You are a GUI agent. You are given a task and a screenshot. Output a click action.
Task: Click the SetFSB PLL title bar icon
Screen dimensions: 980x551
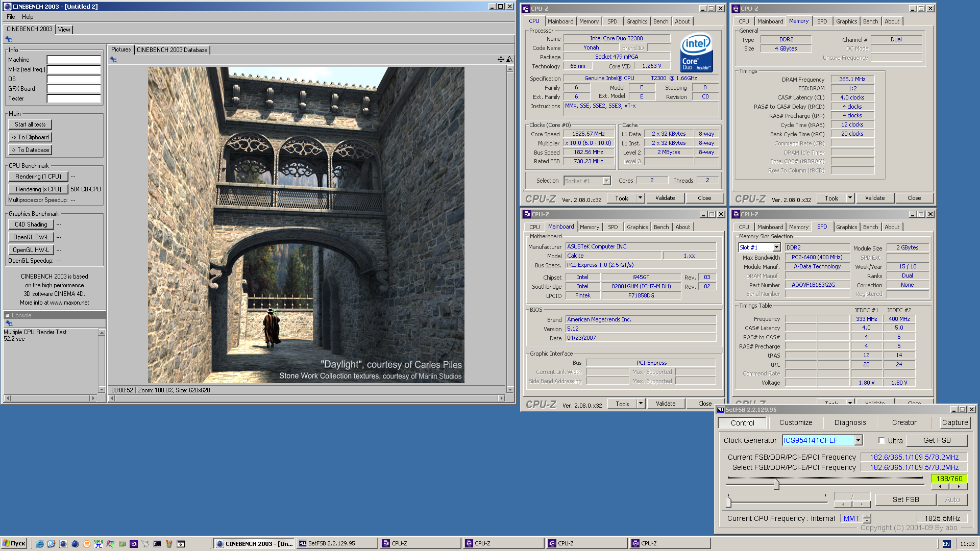[x=720, y=410]
